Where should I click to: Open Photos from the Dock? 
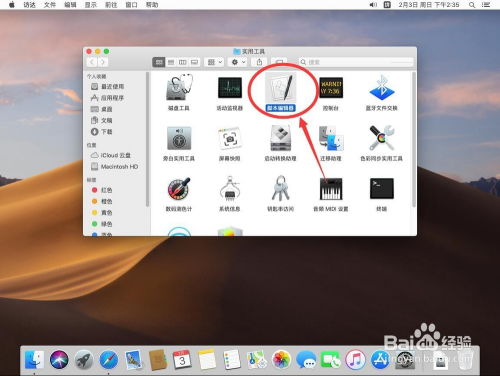[281, 360]
